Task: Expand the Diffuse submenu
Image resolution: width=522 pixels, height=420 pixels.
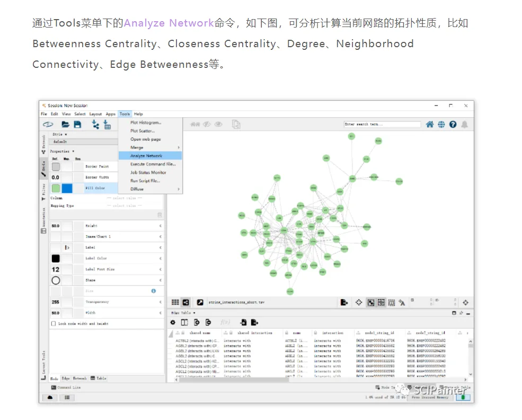Action: click(151, 189)
